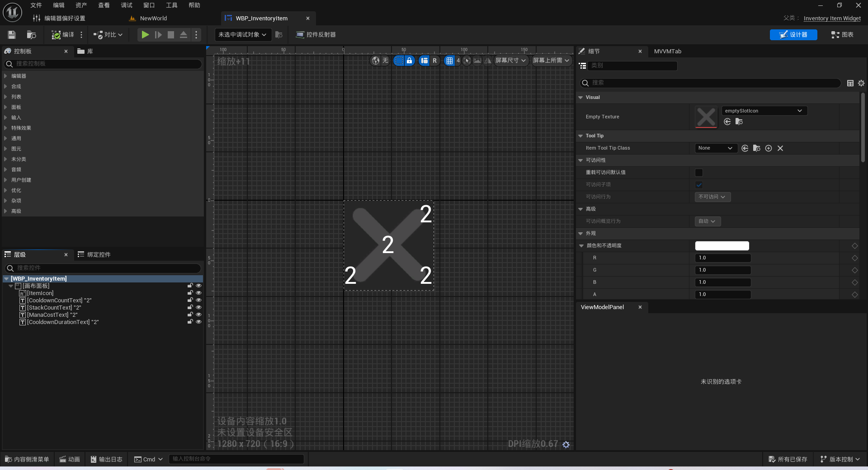
Task: Toggle 可访问子项 checkbox
Action: pyautogui.click(x=699, y=185)
